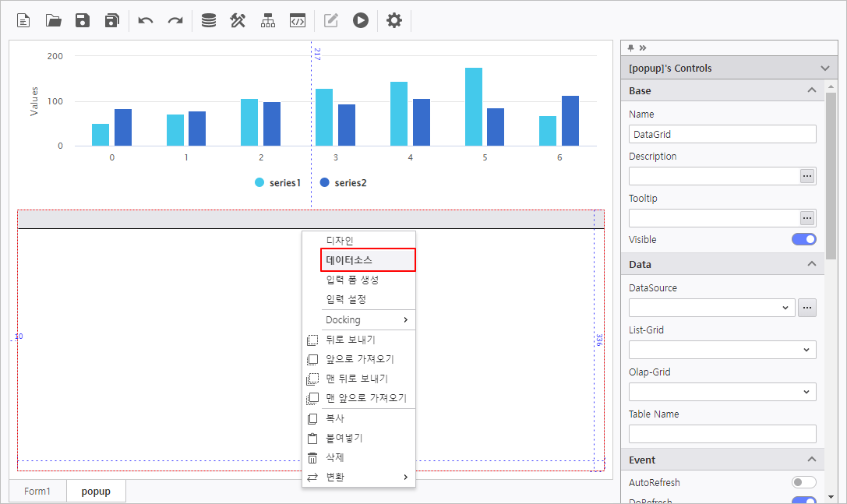847x504 pixels.
Task: Switch to the Form1 tab
Action: [37, 492]
